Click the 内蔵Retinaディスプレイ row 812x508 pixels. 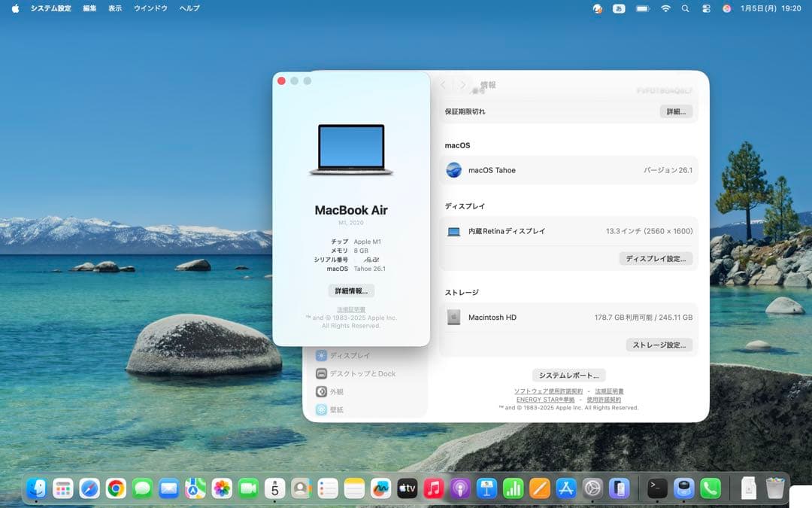(x=568, y=231)
